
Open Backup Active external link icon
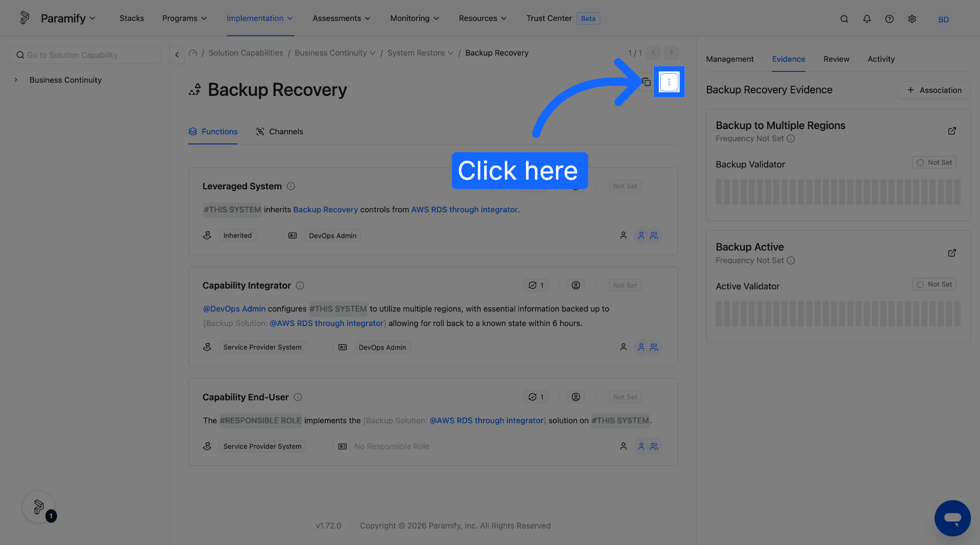952,253
